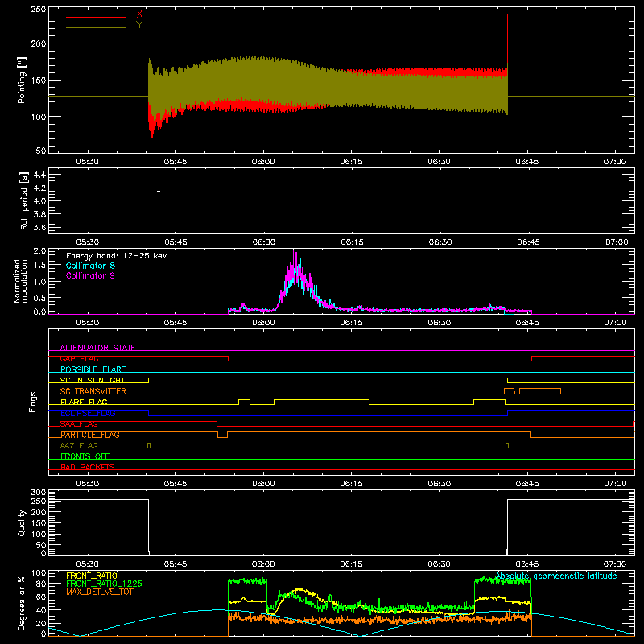Select the green FRONTS_OFF label
Image resolution: width=644 pixels, height=644 pixels.
pos(85,456)
